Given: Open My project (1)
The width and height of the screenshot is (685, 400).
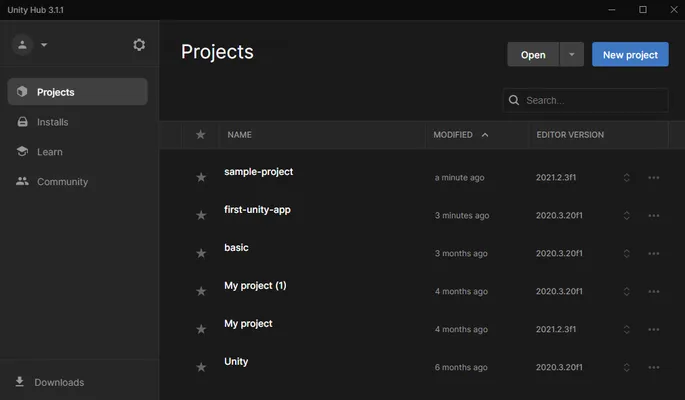Looking at the screenshot, I should [256, 286].
